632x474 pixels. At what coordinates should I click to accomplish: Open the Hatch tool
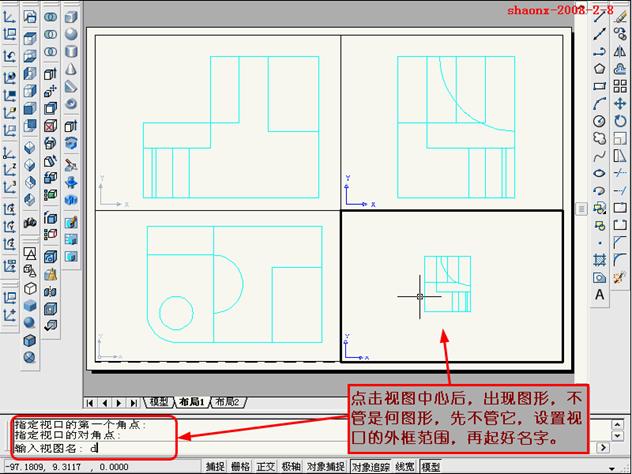(598, 260)
